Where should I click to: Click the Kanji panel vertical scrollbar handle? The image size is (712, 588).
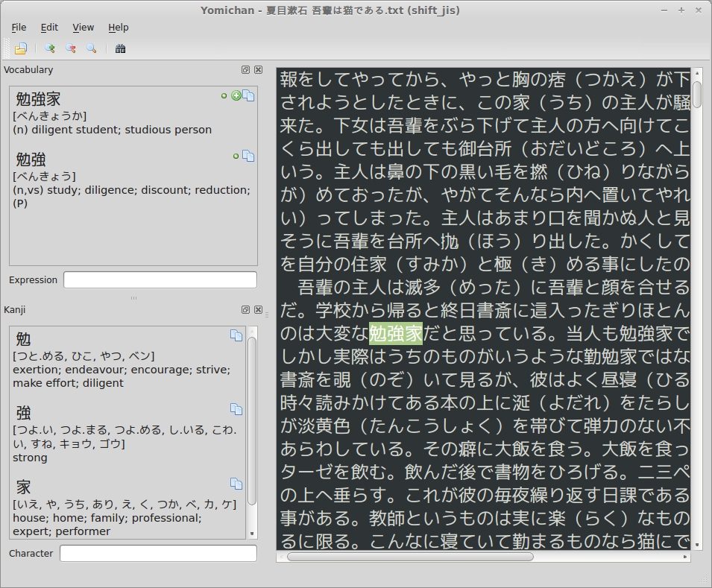pyautogui.click(x=252, y=421)
